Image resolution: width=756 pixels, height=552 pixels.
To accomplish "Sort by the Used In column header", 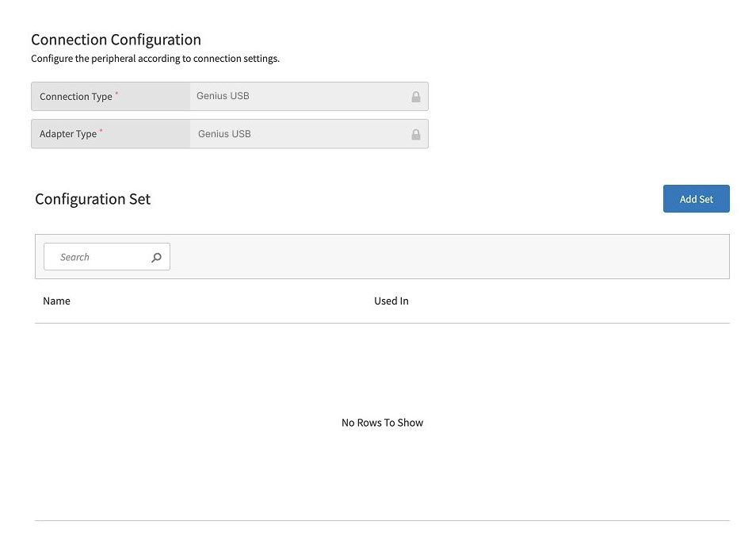I will (391, 301).
